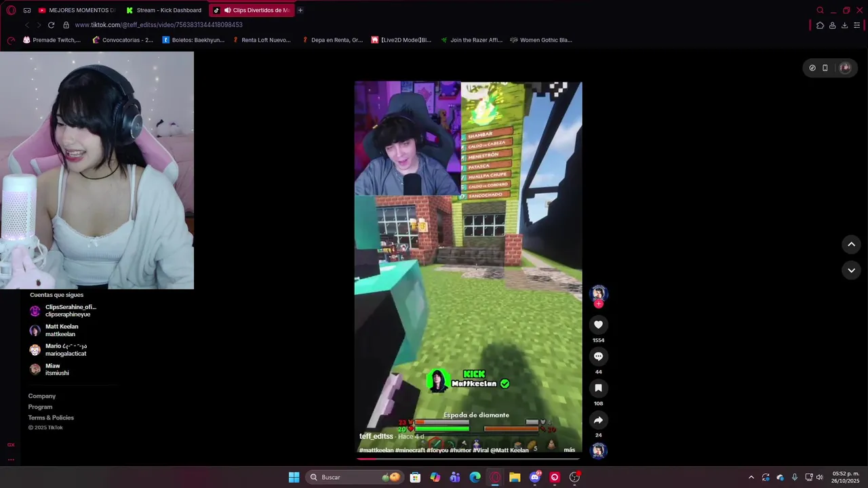Open the Windows Start menu

coord(294,477)
